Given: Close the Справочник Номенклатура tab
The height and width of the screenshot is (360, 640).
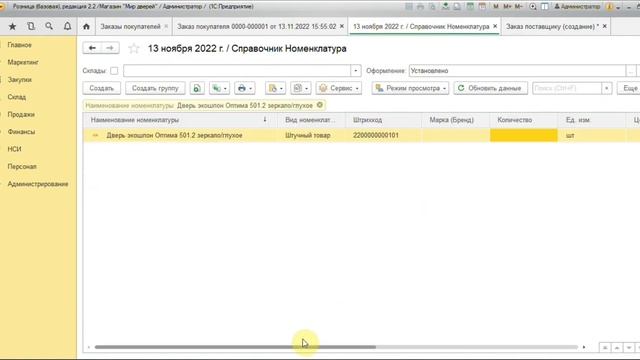Looking at the screenshot, I should [495, 27].
